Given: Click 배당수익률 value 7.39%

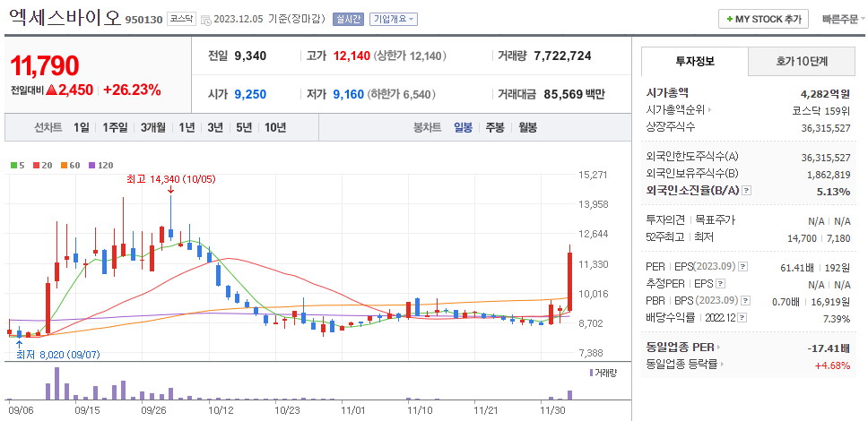Looking at the screenshot, I should click(837, 318).
